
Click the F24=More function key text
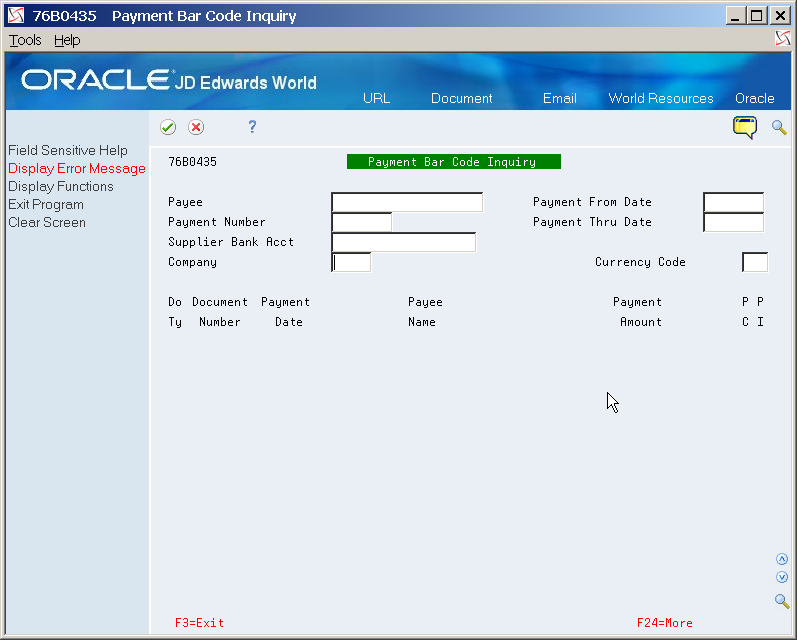click(665, 623)
